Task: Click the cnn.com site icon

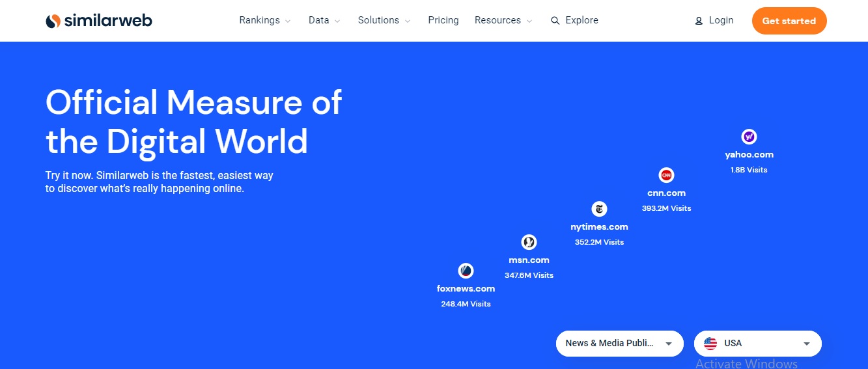Action: 666,175
